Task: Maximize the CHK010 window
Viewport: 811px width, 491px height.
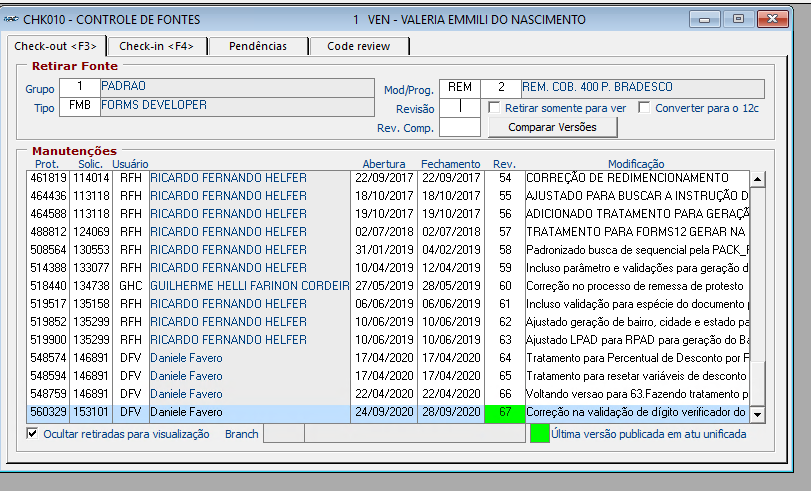Action: pyautogui.click(x=738, y=20)
